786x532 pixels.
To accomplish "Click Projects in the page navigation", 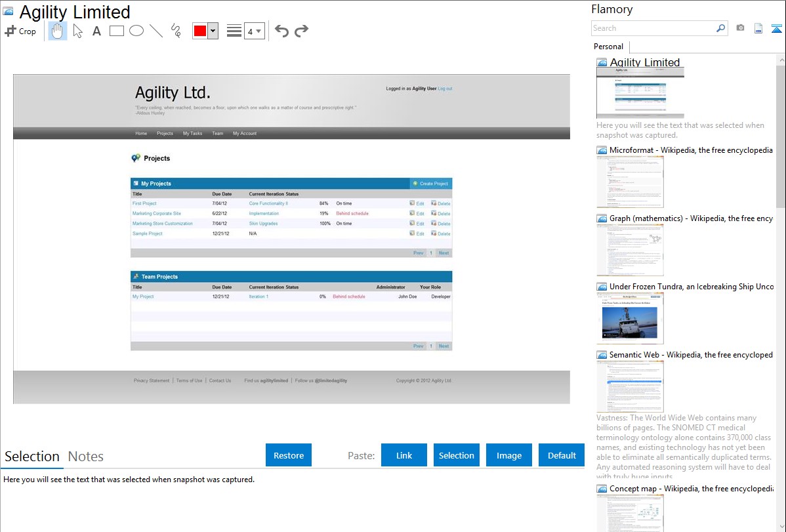I will pos(165,133).
